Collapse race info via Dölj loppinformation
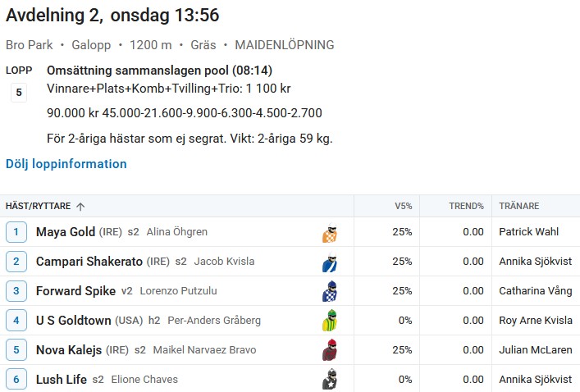This screenshot has width=580, height=392. coord(66,164)
